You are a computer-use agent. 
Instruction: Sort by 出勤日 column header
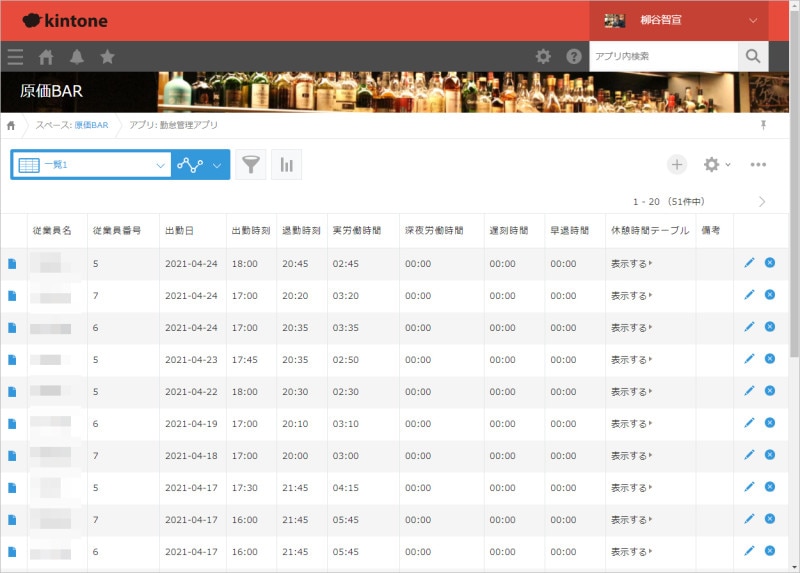point(179,231)
